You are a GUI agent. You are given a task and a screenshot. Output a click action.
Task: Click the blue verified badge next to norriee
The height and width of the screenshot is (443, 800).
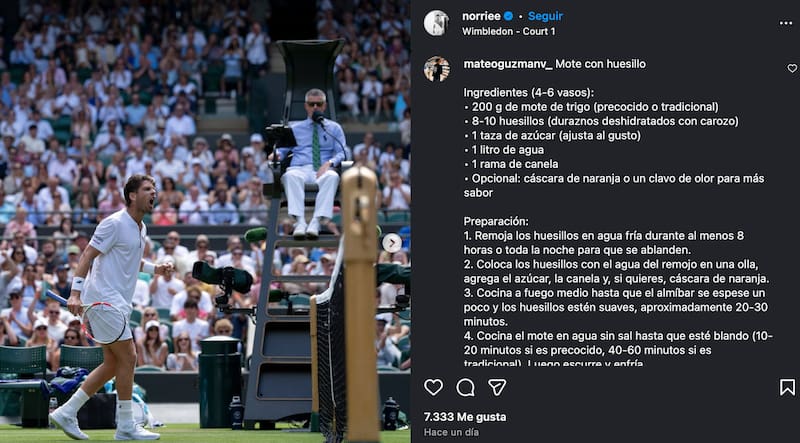click(x=508, y=16)
